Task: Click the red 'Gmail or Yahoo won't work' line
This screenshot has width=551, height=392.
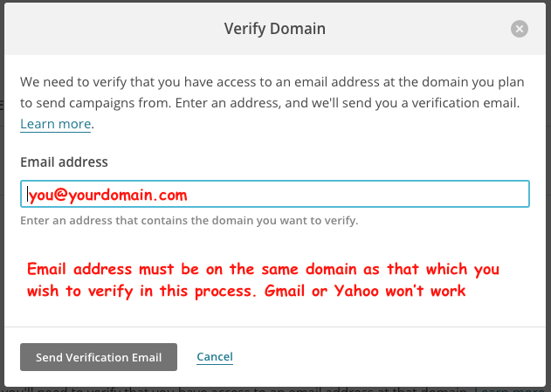Action: (x=365, y=292)
